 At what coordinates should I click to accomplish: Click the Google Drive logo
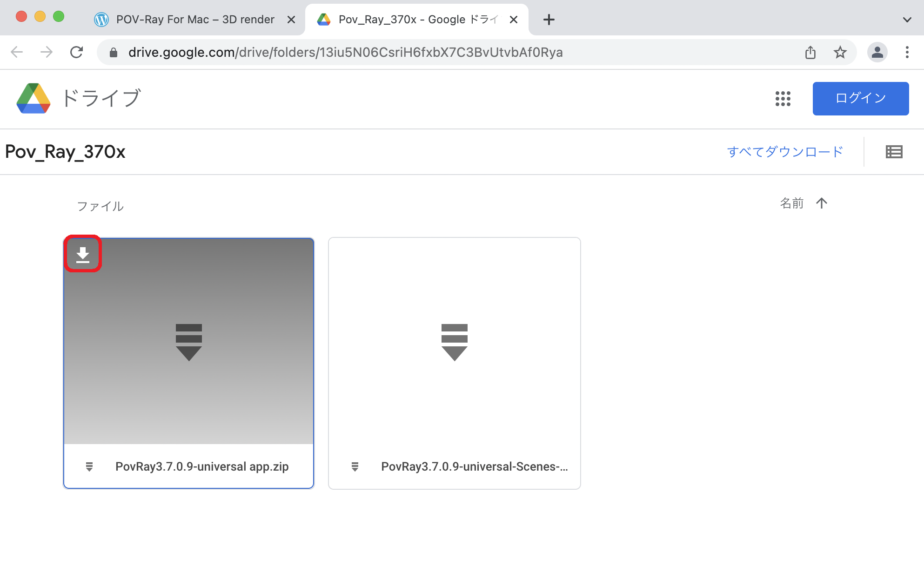[33, 98]
